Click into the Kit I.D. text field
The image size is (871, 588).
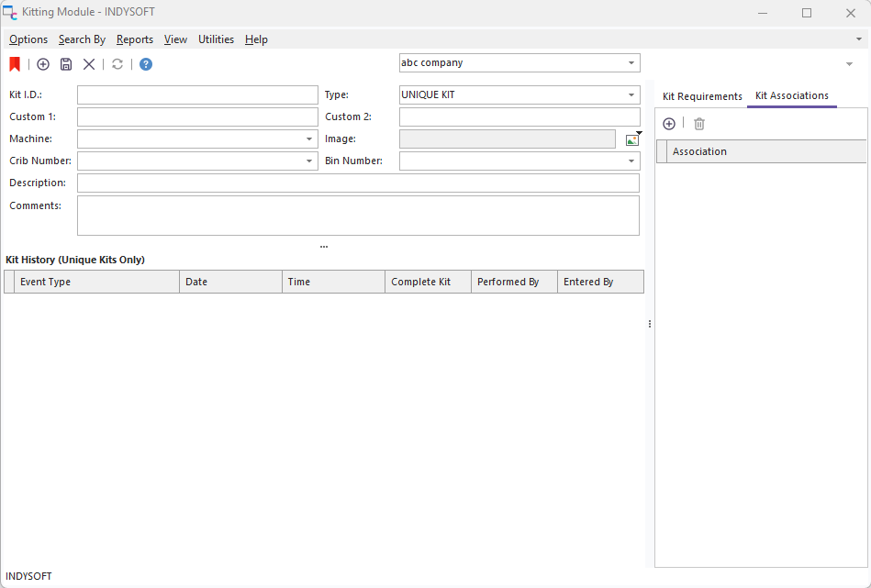(x=196, y=95)
